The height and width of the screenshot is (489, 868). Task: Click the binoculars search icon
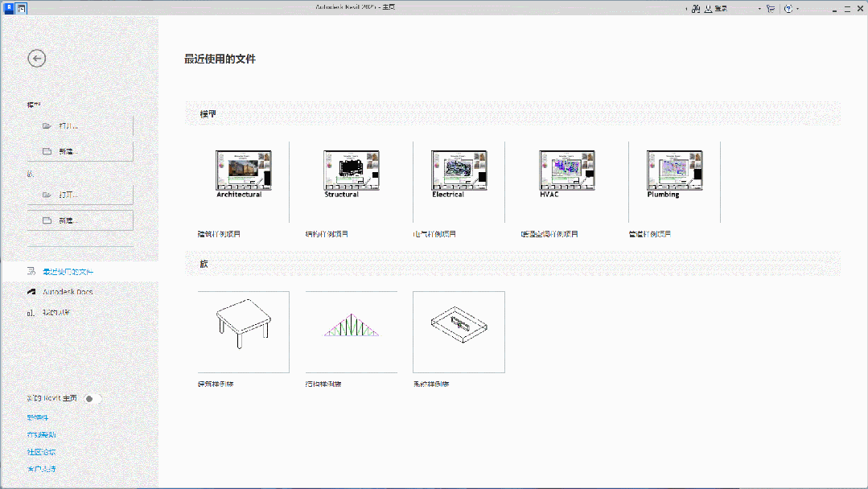(x=696, y=8)
